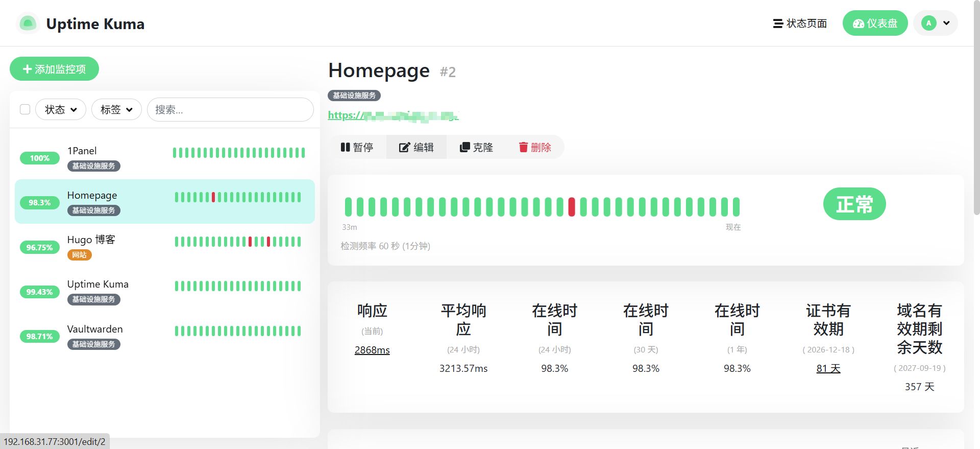
Task: Click the pause icon on 暂停
Action: pos(345,147)
